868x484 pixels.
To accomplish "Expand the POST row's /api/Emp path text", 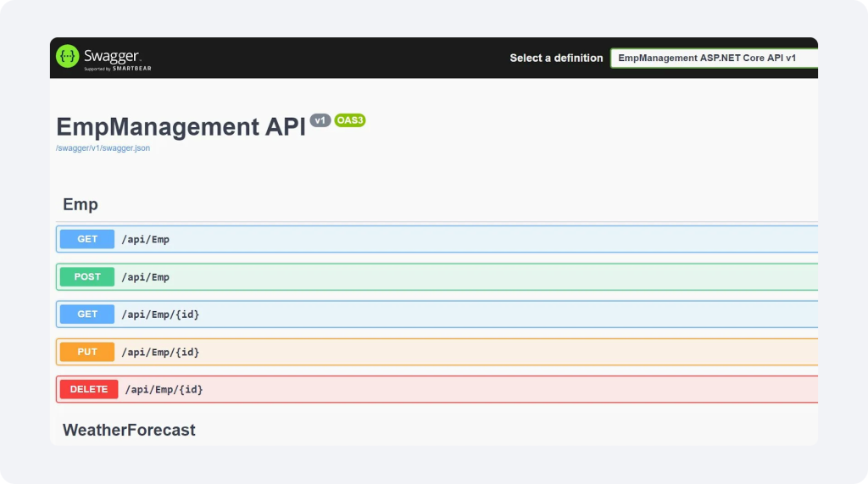I will coord(146,277).
